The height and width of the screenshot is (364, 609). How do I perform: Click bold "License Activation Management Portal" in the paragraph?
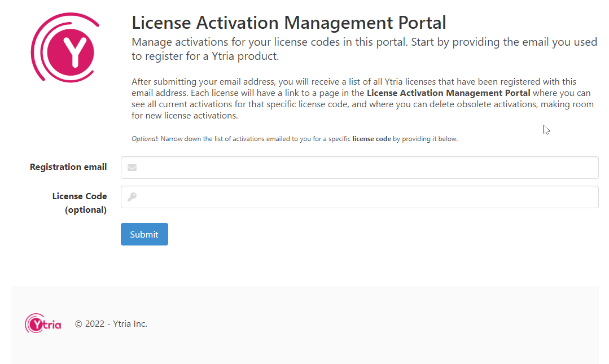point(448,93)
